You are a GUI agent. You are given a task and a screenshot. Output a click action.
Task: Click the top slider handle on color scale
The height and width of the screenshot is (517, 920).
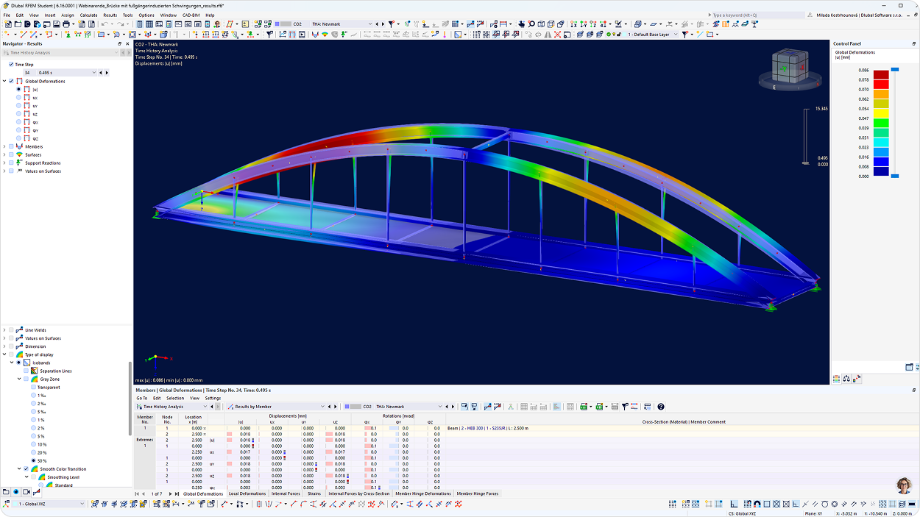tap(895, 69)
